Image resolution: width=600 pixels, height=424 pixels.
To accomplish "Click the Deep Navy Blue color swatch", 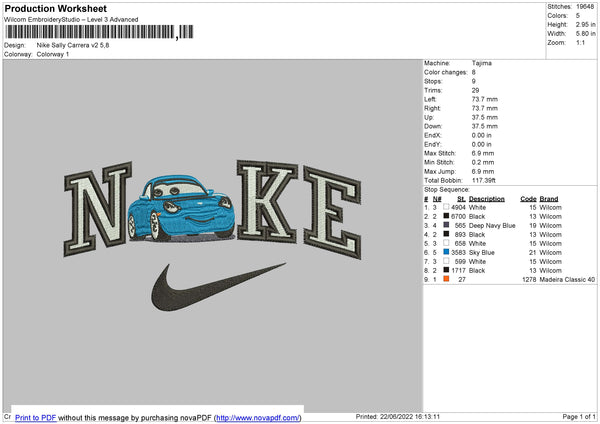I will coord(446,225).
